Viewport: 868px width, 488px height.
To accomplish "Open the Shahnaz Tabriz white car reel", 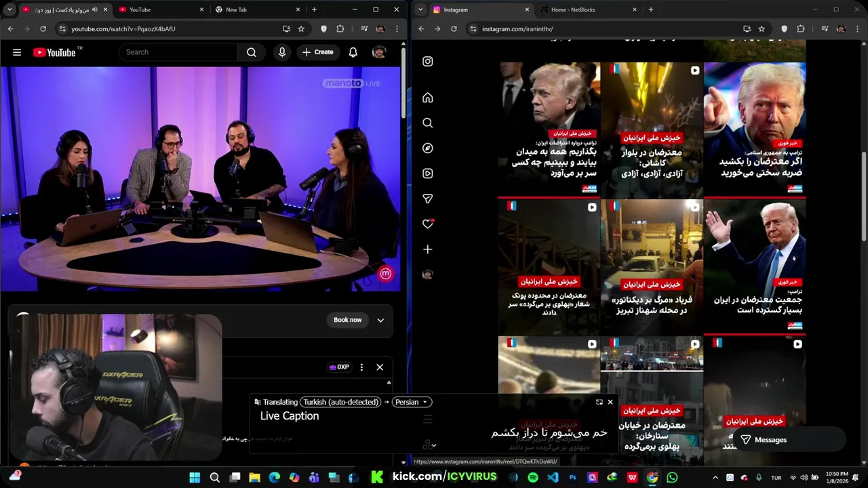I will (x=652, y=266).
